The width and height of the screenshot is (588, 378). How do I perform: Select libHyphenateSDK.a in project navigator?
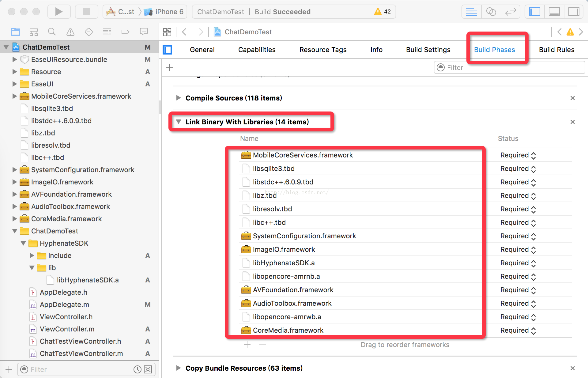click(x=88, y=280)
